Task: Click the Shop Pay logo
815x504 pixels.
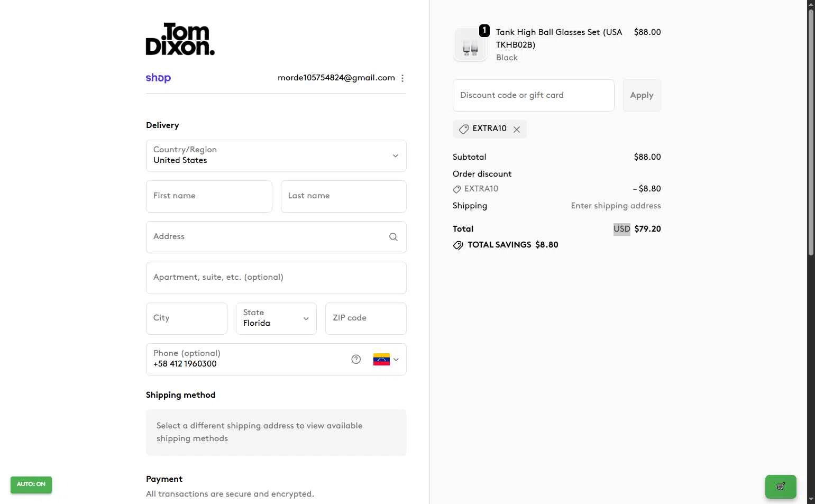Action: 158,78
